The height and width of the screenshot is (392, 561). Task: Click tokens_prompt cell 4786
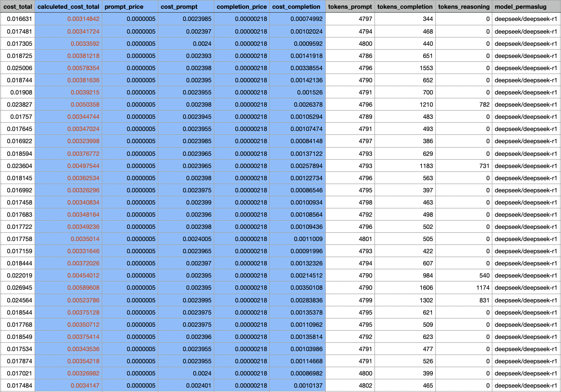pos(350,56)
